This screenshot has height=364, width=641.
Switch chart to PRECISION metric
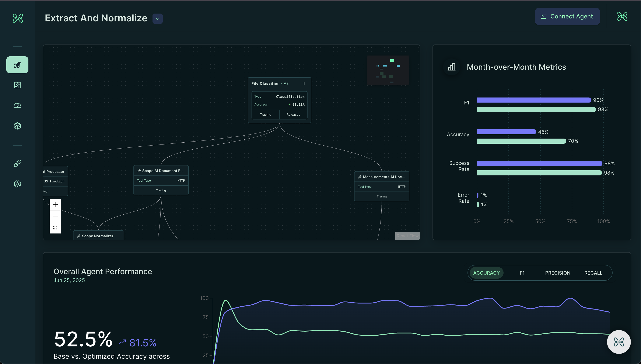tap(557, 273)
